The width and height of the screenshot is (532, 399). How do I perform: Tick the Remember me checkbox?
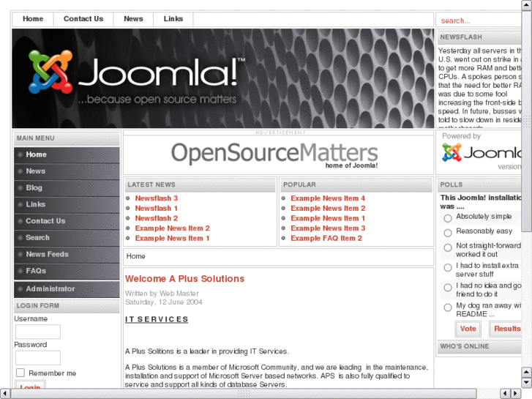tap(20, 373)
